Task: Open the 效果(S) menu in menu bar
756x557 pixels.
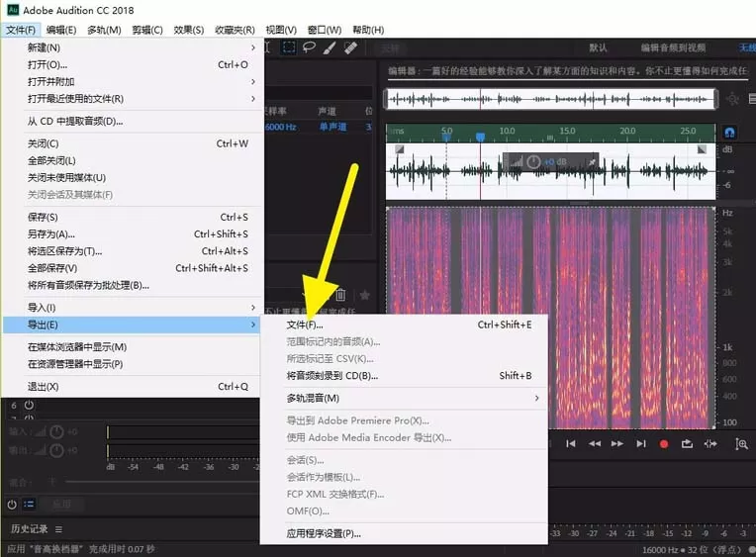Action: pos(189,30)
